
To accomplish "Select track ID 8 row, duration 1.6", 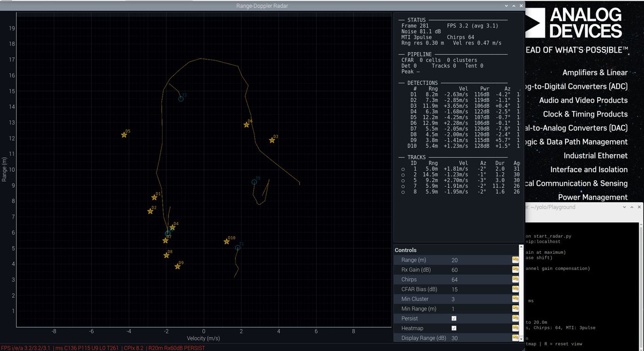I will coord(460,192).
